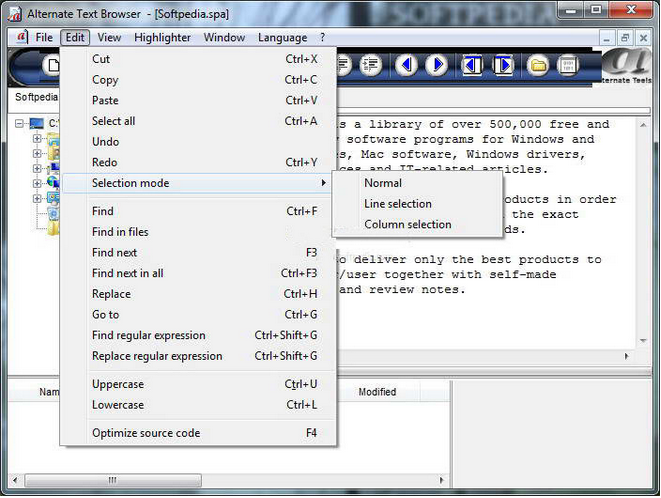This screenshot has width=661, height=498.
Task: Click the application icon in menu bar
Action: 21,37
